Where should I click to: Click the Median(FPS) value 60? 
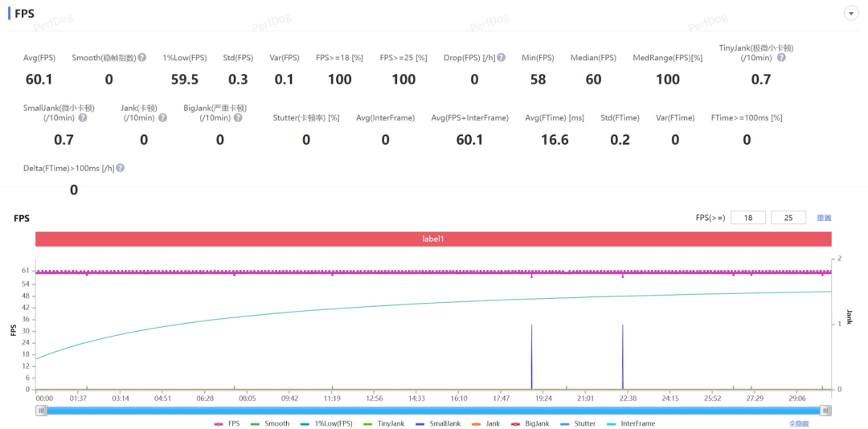point(593,80)
